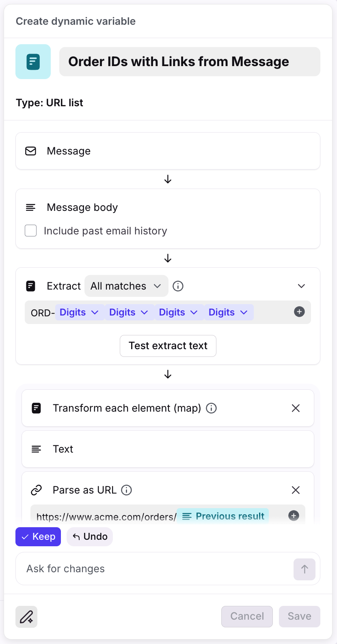
Task: Click info icon next to Transform each element
Action: tap(211, 408)
